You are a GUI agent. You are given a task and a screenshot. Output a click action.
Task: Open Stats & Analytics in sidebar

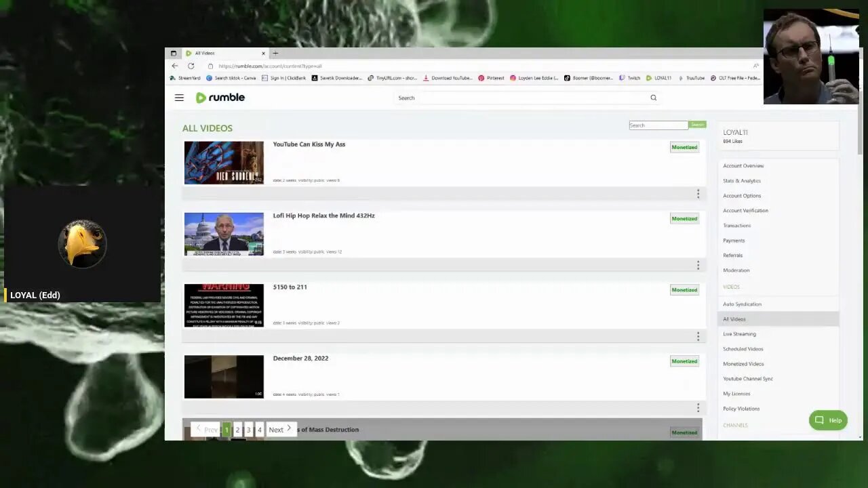742,180
